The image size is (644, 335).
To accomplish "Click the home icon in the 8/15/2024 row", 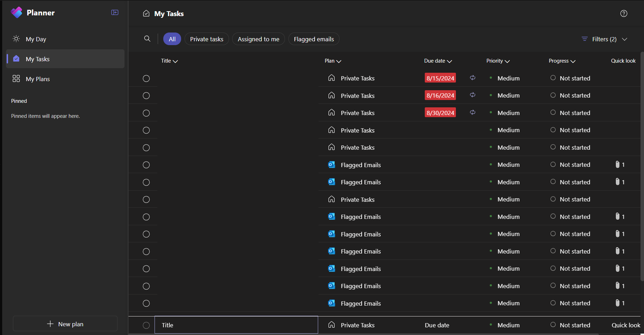I will click(331, 78).
